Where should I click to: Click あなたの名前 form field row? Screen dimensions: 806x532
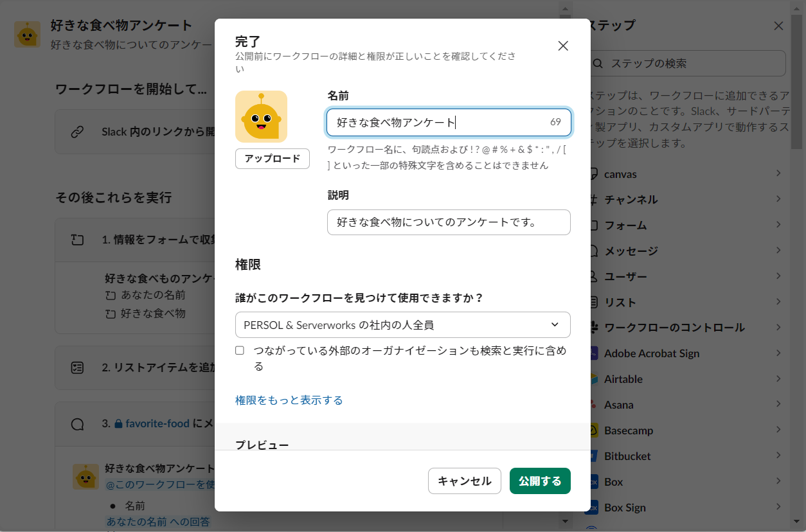(x=145, y=296)
